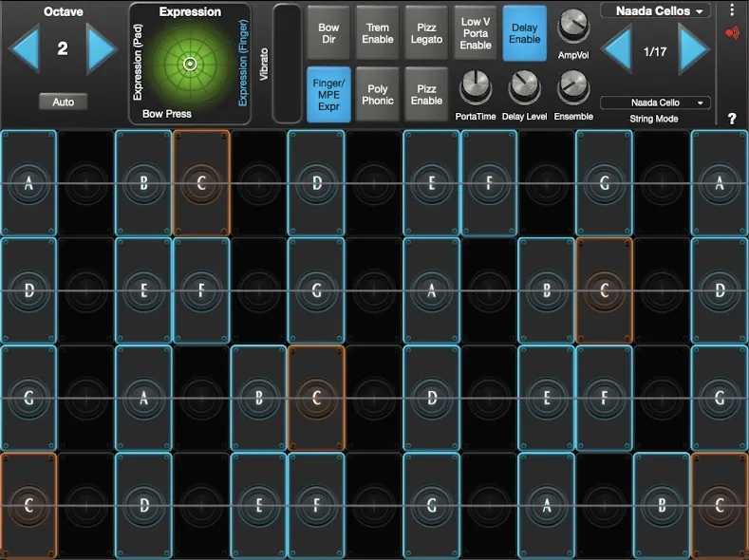Image resolution: width=749 pixels, height=560 pixels.
Task: Play the E pad in the third row
Action: click(x=547, y=398)
